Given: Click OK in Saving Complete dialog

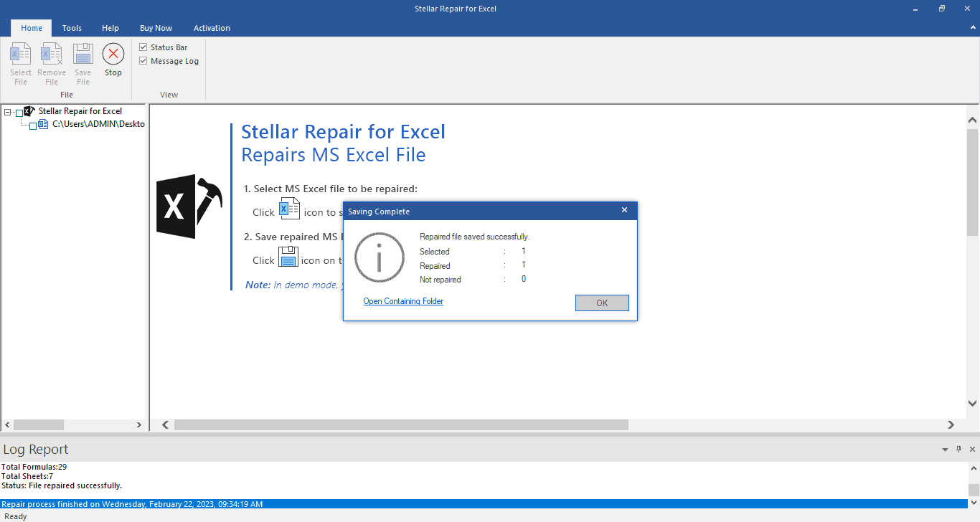Looking at the screenshot, I should point(602,303).
